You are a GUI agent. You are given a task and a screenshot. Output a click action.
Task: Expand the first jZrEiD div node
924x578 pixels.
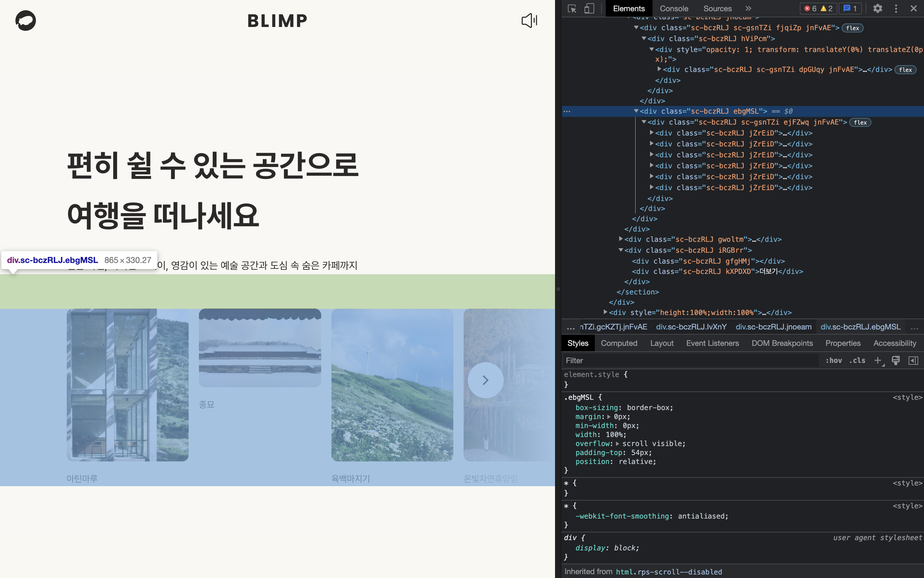[x=651, y=133]
